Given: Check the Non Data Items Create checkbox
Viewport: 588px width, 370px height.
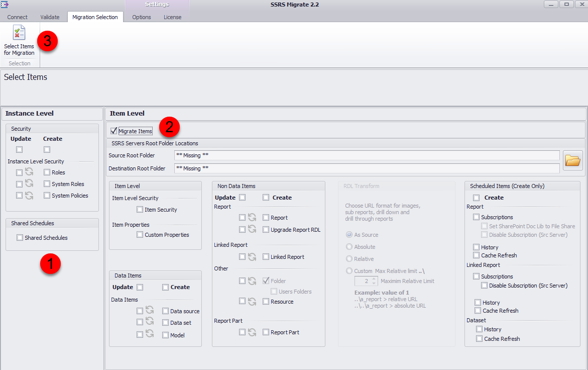Looking at the screenshot, I should coord(266,198).
